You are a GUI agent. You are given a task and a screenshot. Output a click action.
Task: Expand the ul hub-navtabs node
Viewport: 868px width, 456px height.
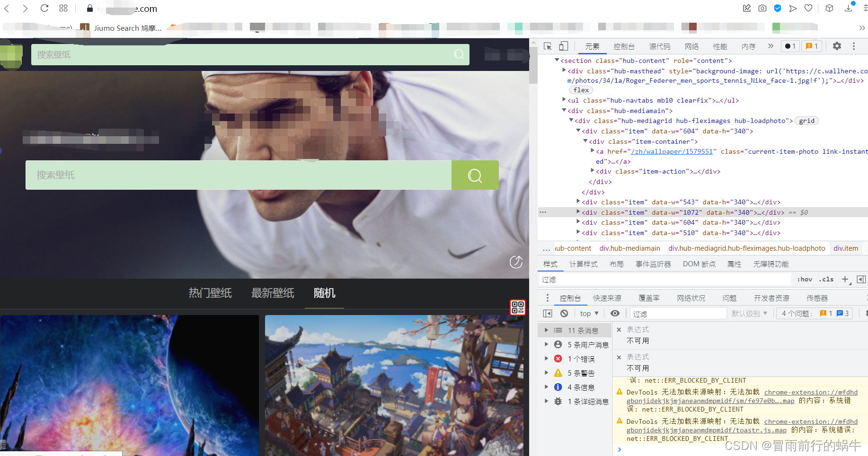point(564,100)
